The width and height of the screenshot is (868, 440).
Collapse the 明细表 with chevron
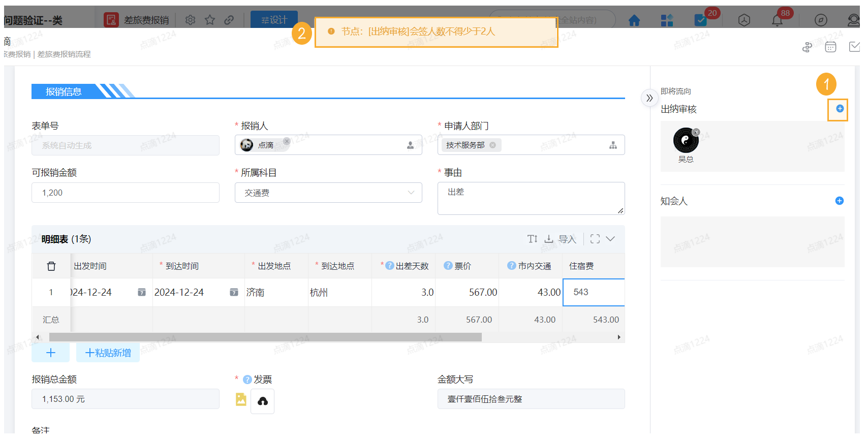(611, 239)
